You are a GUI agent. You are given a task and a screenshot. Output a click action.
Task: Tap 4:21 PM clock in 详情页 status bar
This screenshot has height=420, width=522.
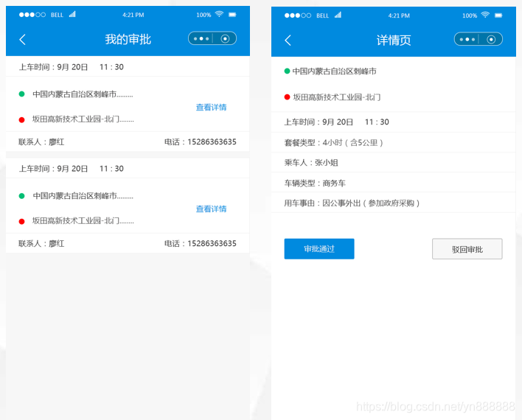coord(399,15)
